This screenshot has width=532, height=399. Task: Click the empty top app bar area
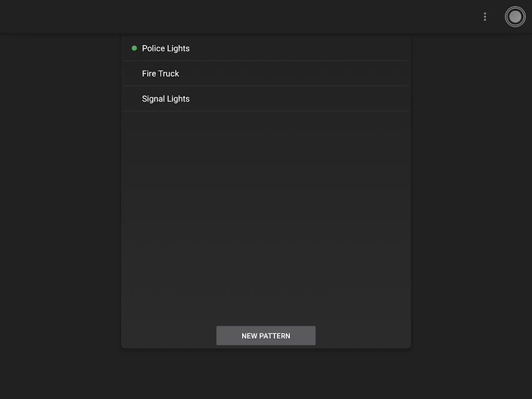238,17
